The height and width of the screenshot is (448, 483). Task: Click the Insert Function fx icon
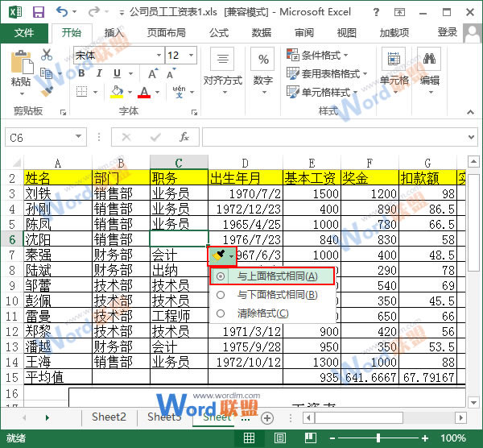pyautogui.click(x=184, y=137)
